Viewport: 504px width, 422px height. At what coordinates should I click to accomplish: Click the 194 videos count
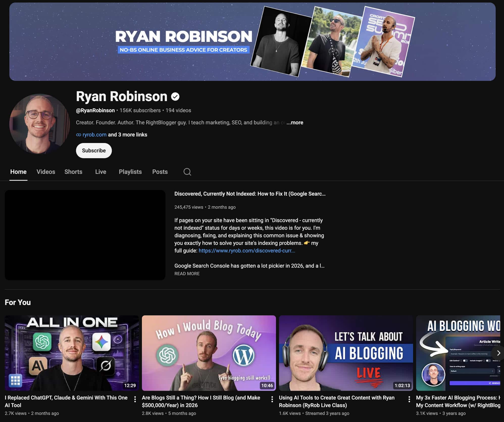pyautogui.click(x=178, y=110)
